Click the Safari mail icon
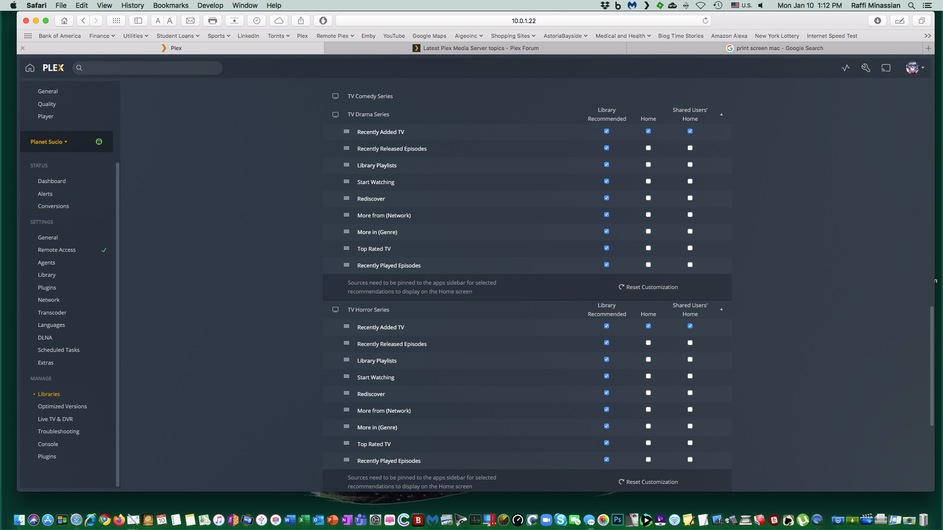Viewport: 943px width, 530px height. (190, 20)
